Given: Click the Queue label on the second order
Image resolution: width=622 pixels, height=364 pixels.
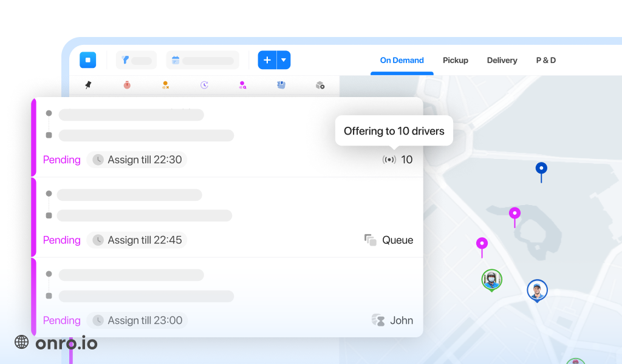Looking at the screenshot, I should (x=397, y=240).
